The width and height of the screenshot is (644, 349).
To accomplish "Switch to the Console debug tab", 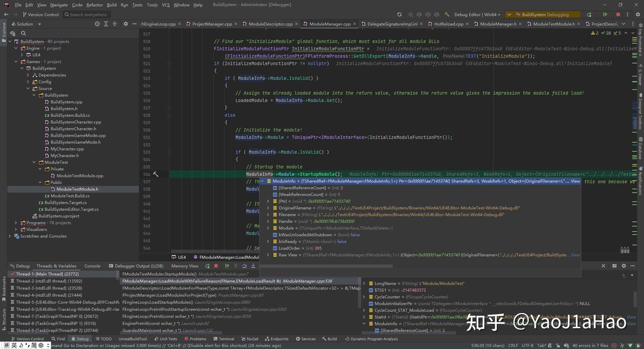I will [x=92, y=266].
